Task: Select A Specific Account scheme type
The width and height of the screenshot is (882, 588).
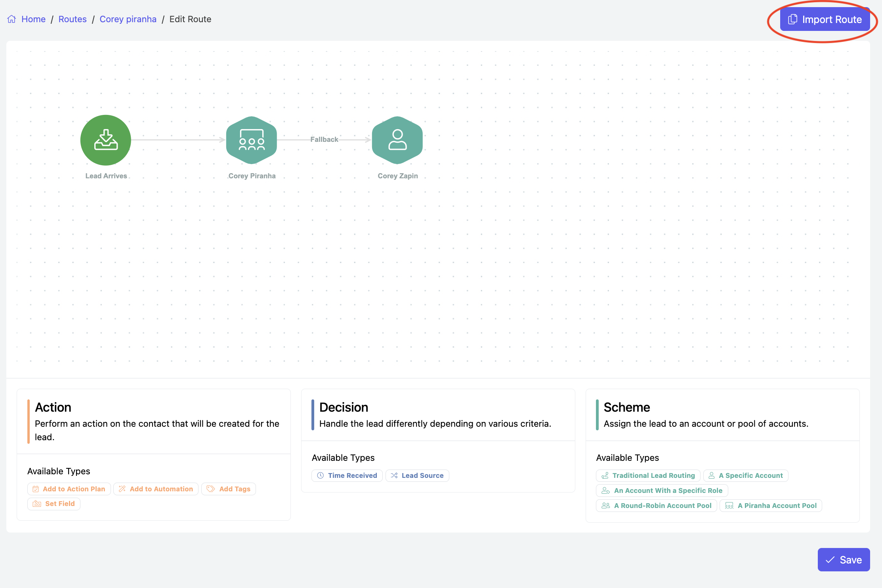Action: click(x=746, y=475)
